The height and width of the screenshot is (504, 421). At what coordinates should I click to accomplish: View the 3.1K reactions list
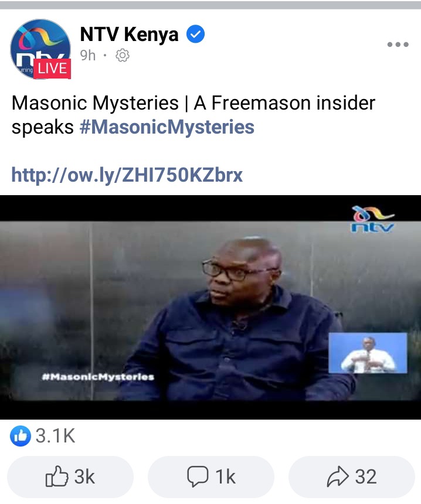42,436
